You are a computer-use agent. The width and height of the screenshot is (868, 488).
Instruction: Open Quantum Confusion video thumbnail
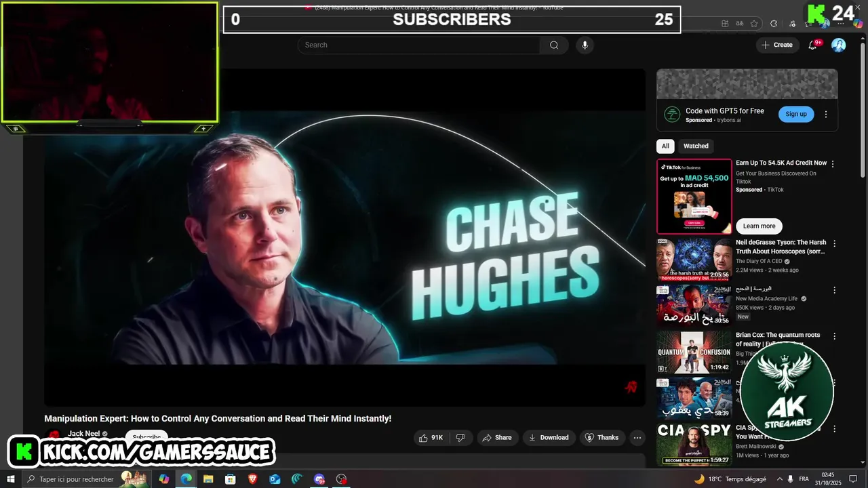point(694,352)
